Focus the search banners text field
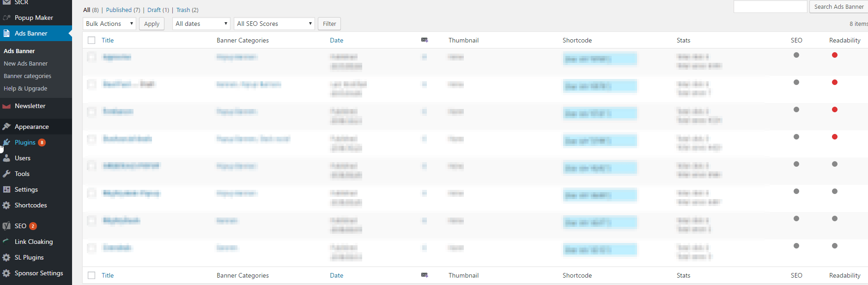 (770, 6)
